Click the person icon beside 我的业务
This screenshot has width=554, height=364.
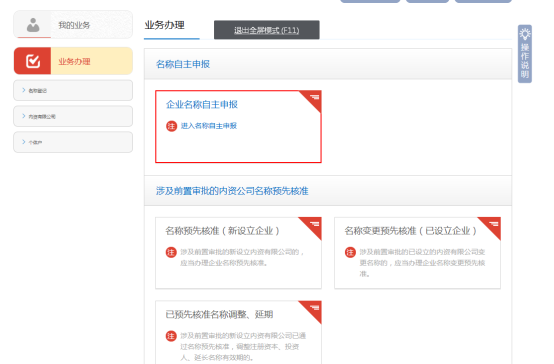[x=33, y=25]
